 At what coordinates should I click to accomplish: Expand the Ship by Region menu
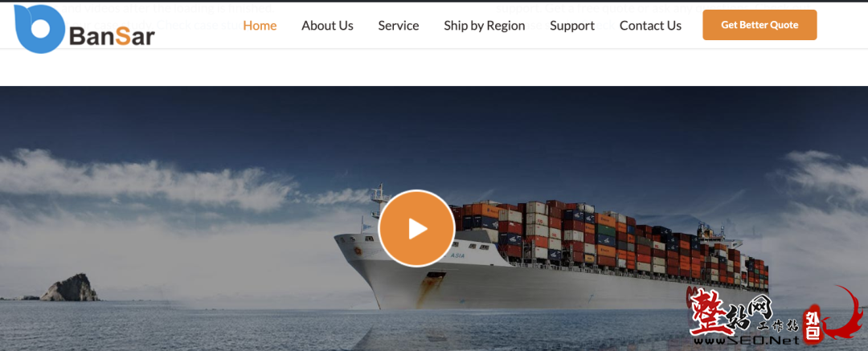click(x=485, y=26)
